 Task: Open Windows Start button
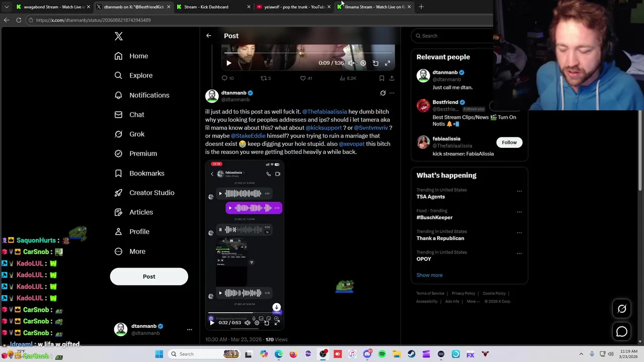tap(159, 354)
